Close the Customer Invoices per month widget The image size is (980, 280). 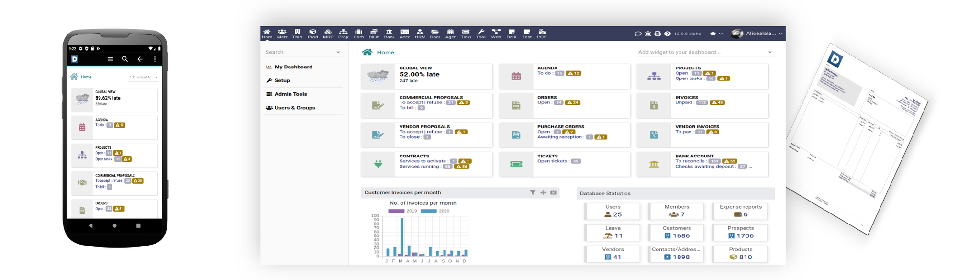pyautogui.click(x=553, y=192)
